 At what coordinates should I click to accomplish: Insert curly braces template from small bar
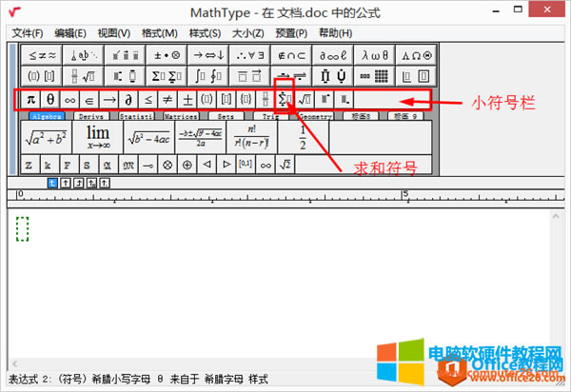246,99
